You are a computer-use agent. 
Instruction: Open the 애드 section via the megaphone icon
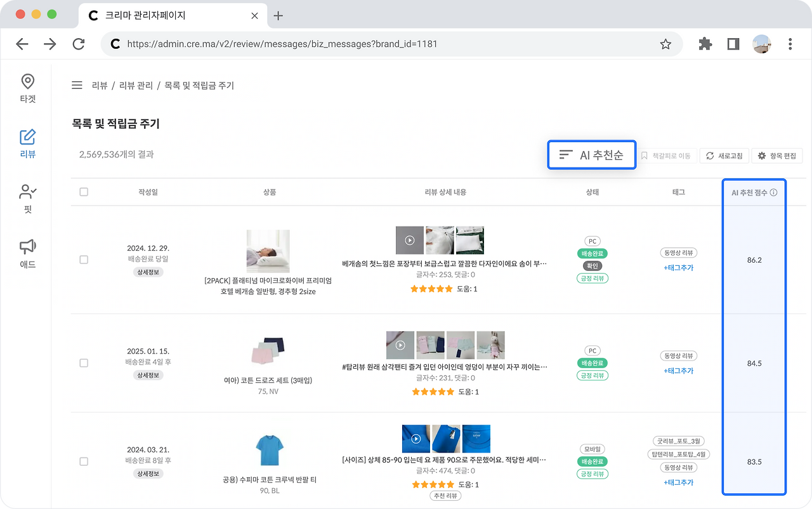point(27,251)
